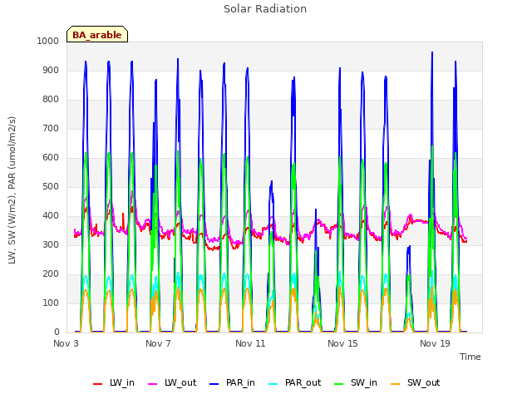Click the Nov 11 x-axis label
The image size is (532, 399).
pos(250,343)
